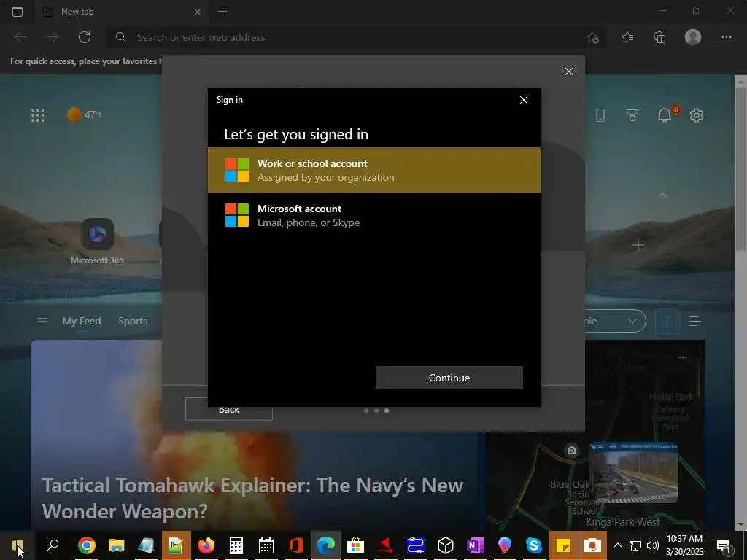Open Office app from taskbar
Viewport: 747px width, 560px height.
coord(296,545)
